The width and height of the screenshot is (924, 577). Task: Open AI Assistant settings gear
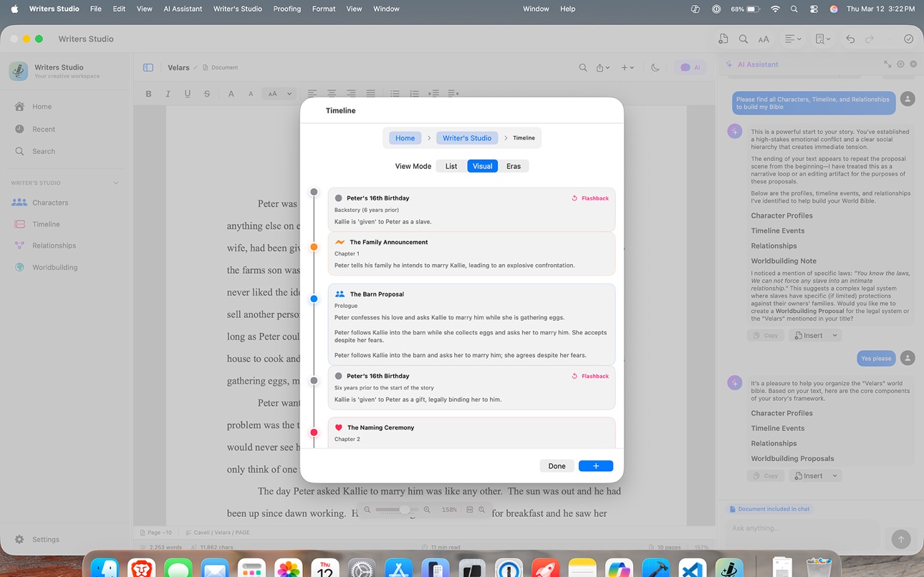click(900, 64)
